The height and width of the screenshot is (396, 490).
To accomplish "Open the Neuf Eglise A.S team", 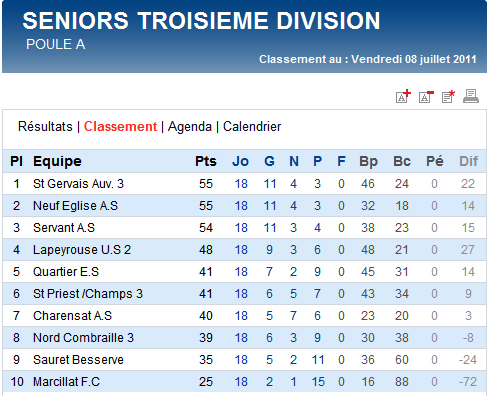I will (75, 206).
